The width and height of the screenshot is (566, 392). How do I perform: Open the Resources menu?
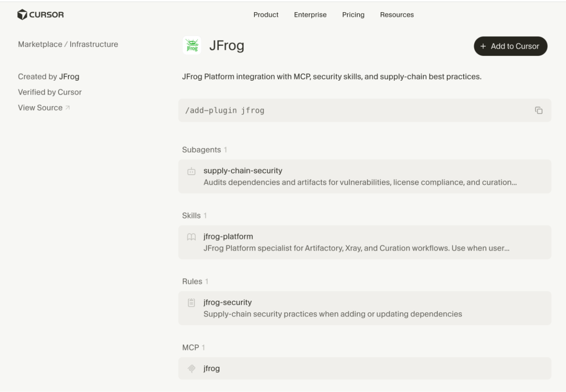pyautogui.click(x=397, y=15)
